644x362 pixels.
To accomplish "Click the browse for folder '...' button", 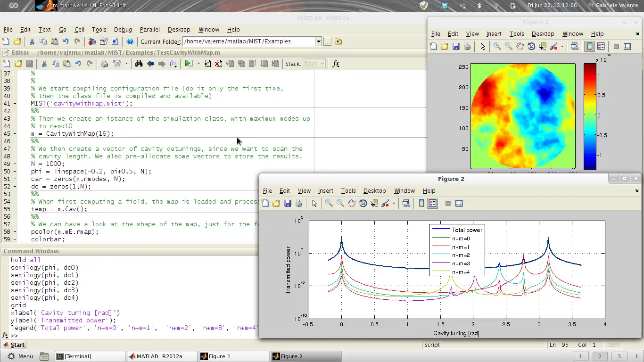I will [x=328, y=41].
